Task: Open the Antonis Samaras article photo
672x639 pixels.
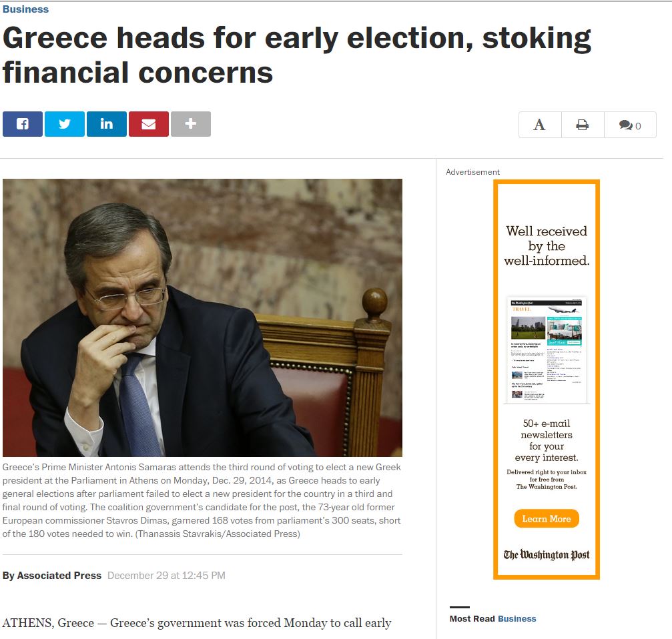Action: click(202, 317)
